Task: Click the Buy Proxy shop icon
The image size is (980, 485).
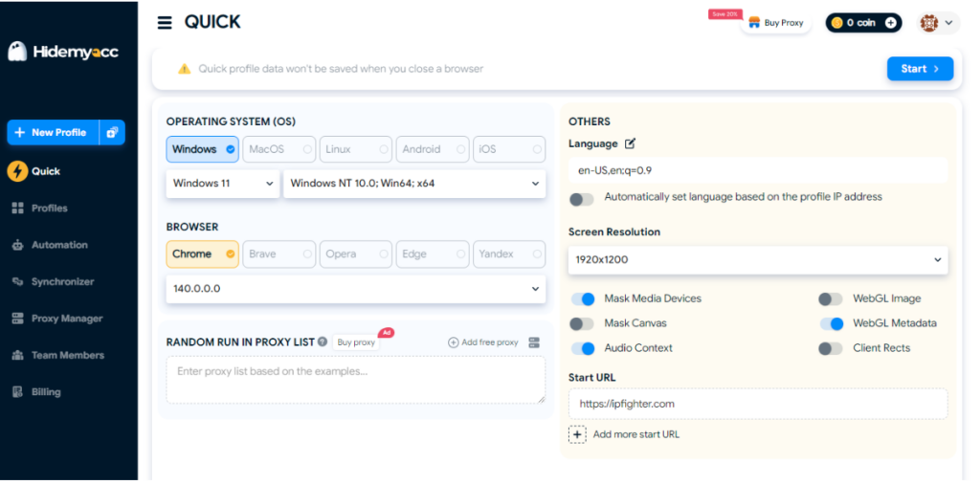Action: pyautogui.click(x=754, y=23)
